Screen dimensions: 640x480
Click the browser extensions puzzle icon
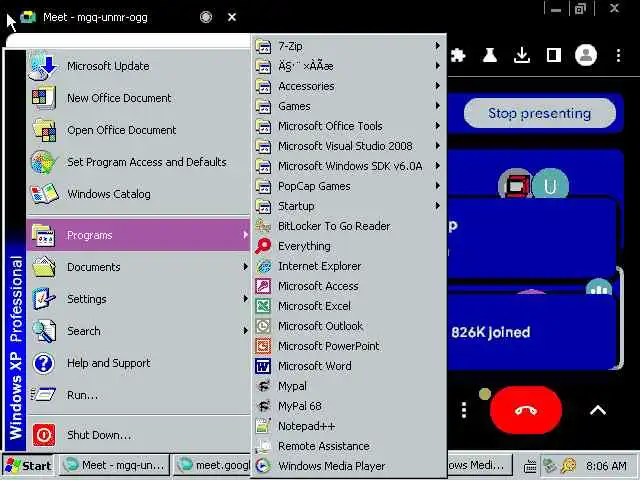[458, 55]
